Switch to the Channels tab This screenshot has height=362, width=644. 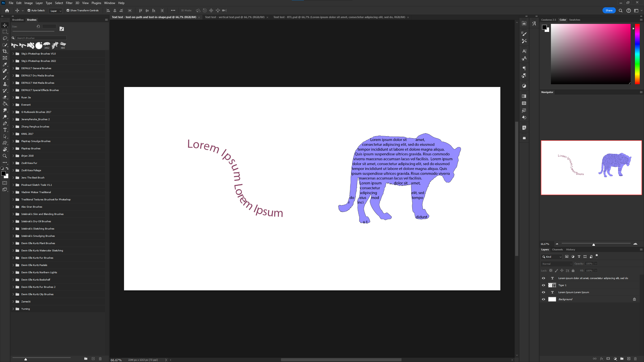click(x=557, y=250)
